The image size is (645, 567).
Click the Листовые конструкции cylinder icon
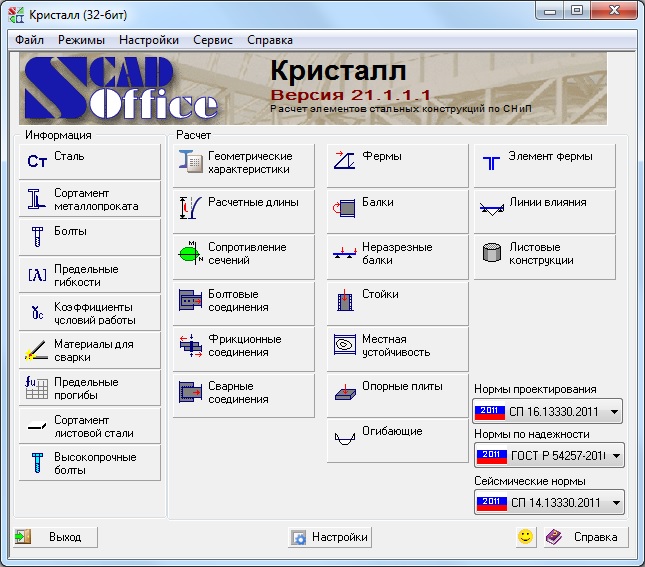point(492,252)
